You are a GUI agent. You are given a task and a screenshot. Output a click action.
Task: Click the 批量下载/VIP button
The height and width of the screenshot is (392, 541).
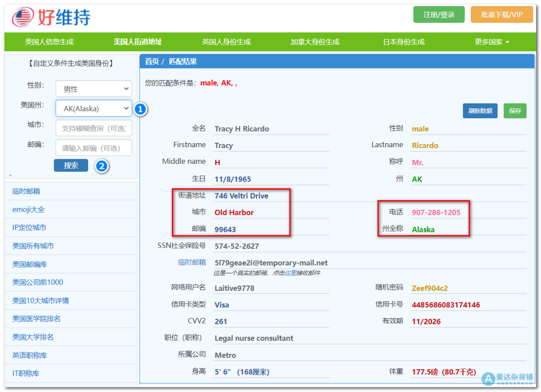[501, 15]
